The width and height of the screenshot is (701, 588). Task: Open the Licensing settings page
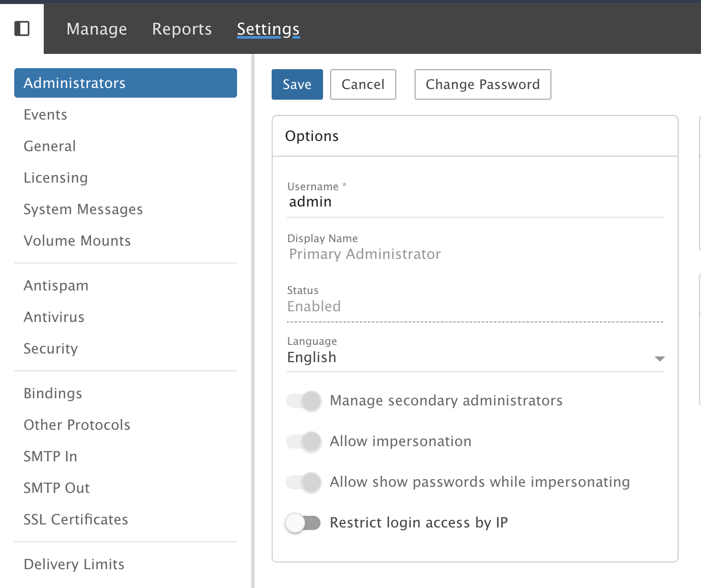[x=56, y=178]
